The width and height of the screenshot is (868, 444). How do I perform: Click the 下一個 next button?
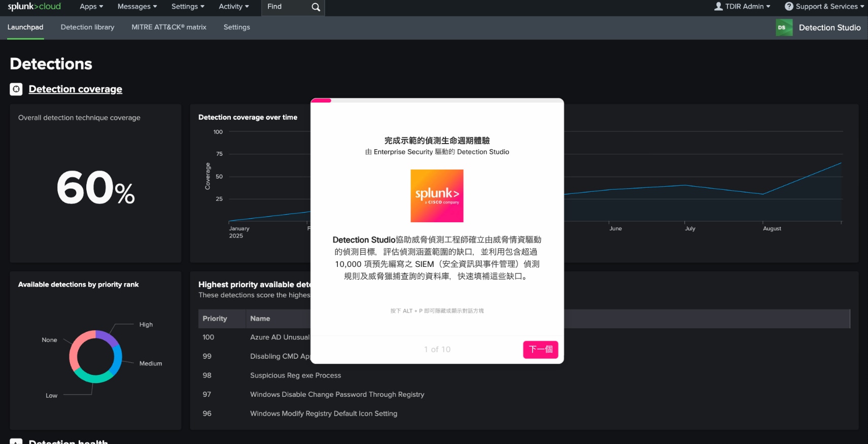(541, 350)
